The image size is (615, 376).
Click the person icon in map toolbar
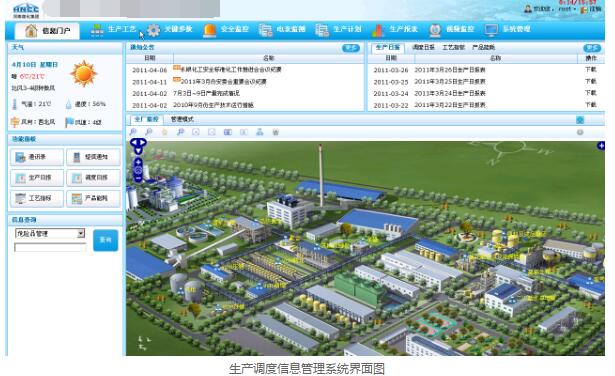coord(260,132)
